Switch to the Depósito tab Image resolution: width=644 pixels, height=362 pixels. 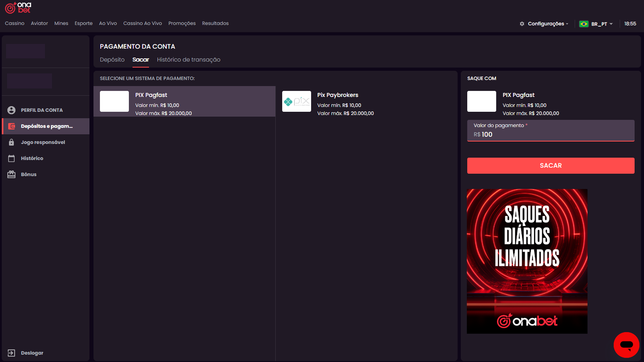click(x=112, y=60)
